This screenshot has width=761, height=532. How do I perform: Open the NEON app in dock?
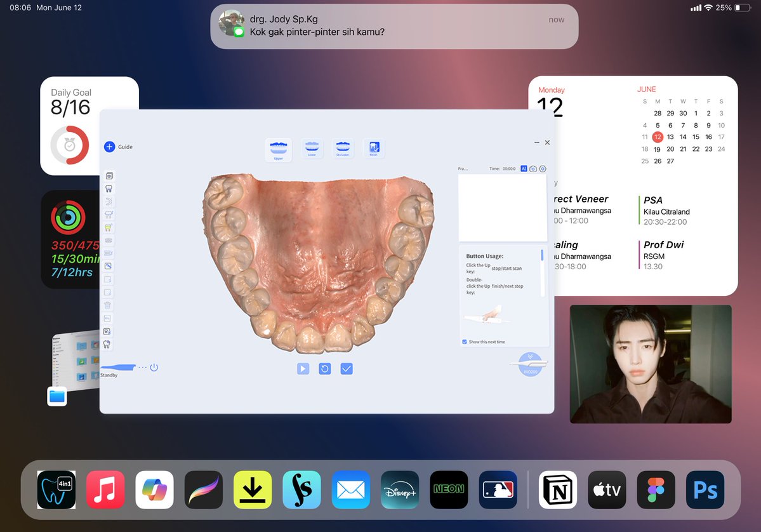(x=449, y=489)
